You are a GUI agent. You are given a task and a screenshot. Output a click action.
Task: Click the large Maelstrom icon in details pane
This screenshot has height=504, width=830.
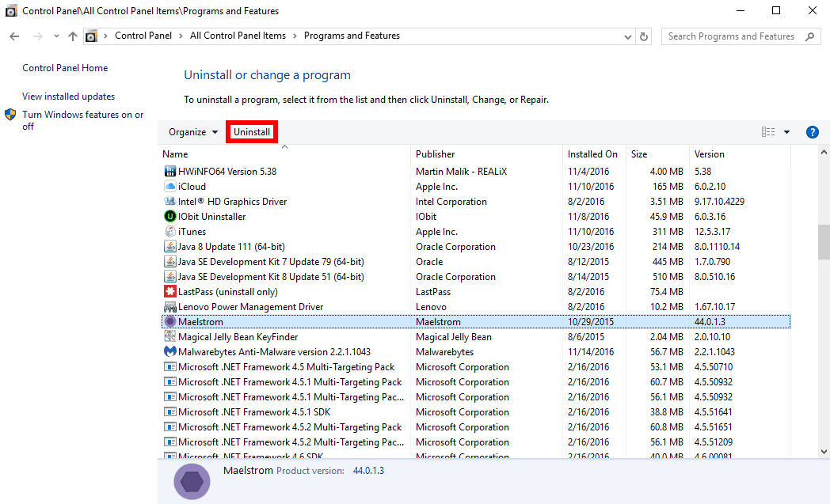click(x=192, y=482)
